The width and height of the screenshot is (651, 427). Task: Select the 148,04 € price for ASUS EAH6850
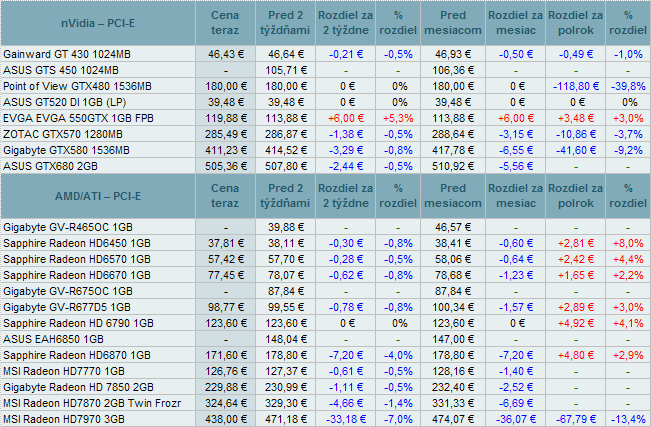click(x=286, y=339)
